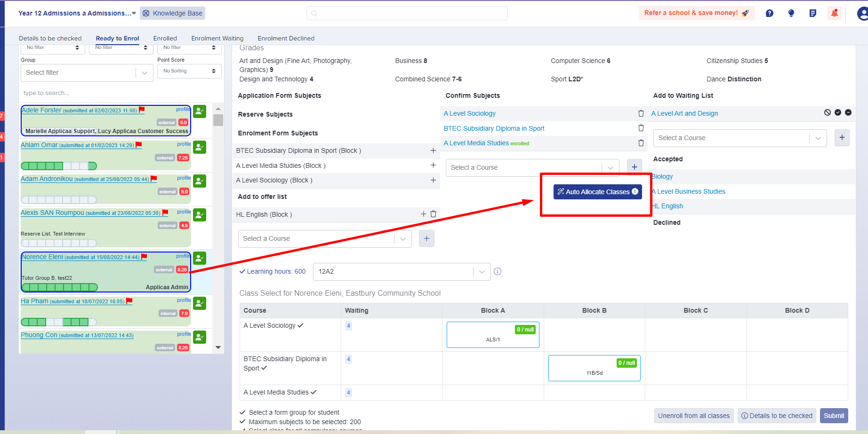Viewport: 868px width, 434px height.
Task: Open the Enrolment Waiting tab
Action: point(217,39)
